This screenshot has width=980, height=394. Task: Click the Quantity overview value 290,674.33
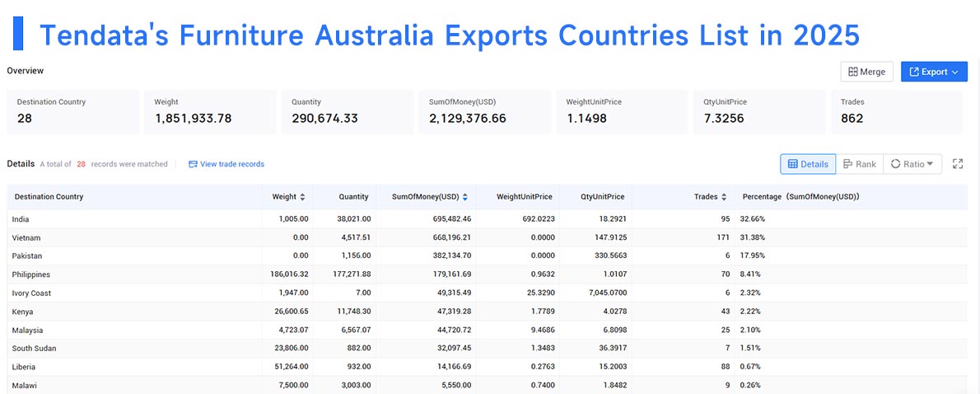(325, 118)
